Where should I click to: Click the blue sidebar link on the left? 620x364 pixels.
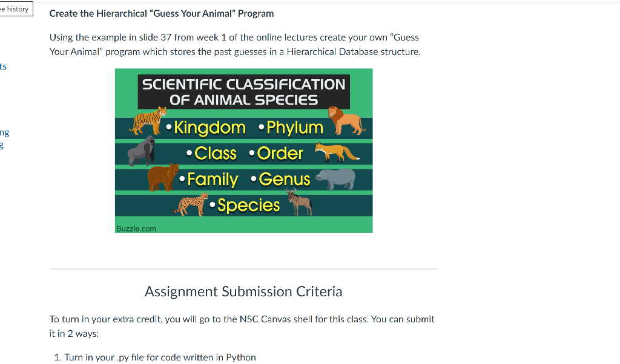(x=4, y=67)
